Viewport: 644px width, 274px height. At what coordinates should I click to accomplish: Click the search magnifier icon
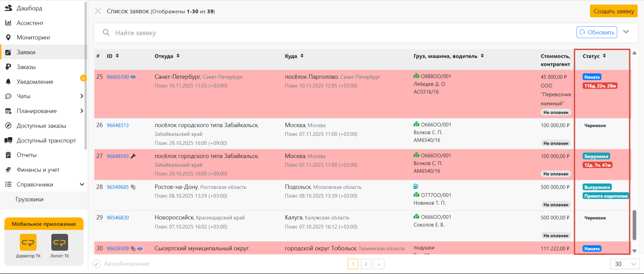coord(106,33)
